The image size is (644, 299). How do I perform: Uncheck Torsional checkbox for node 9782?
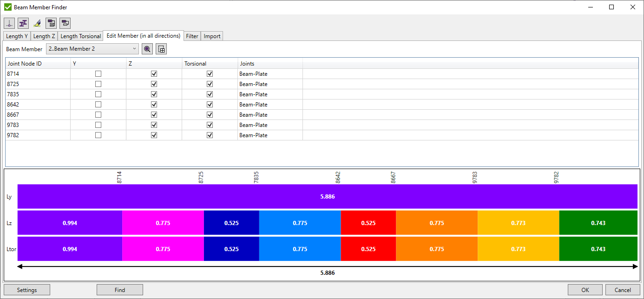pyautogui.click(x=210, y=135)
